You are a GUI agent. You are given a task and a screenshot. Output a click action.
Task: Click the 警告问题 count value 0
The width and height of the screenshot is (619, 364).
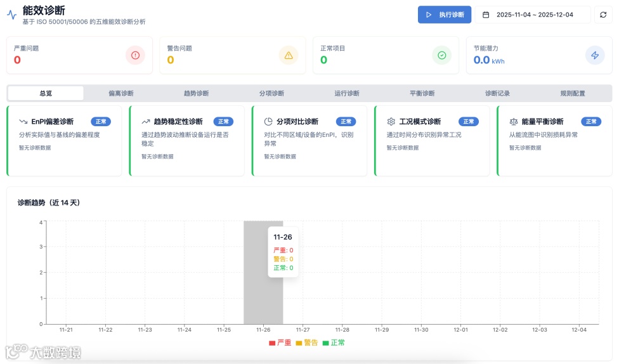point(171,60)
